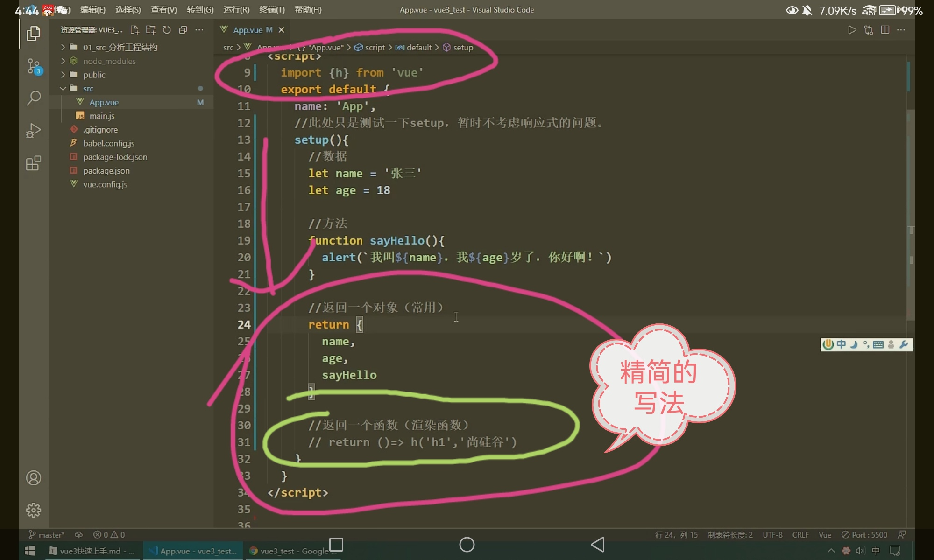Expand the node_modules folder
The image size is (934, 560).
(x=109, y=61)
